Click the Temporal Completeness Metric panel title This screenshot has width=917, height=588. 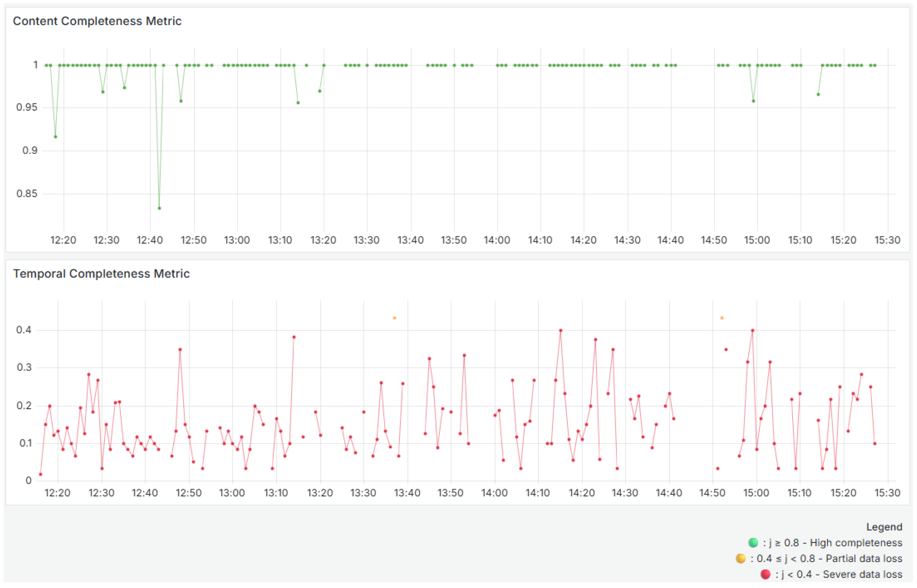(x=101, y=274)
